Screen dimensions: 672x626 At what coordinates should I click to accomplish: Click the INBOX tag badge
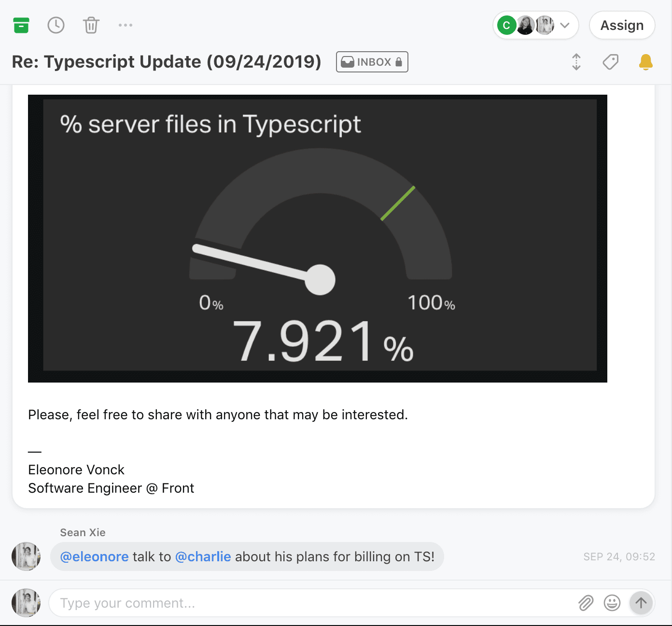point(372,62)
